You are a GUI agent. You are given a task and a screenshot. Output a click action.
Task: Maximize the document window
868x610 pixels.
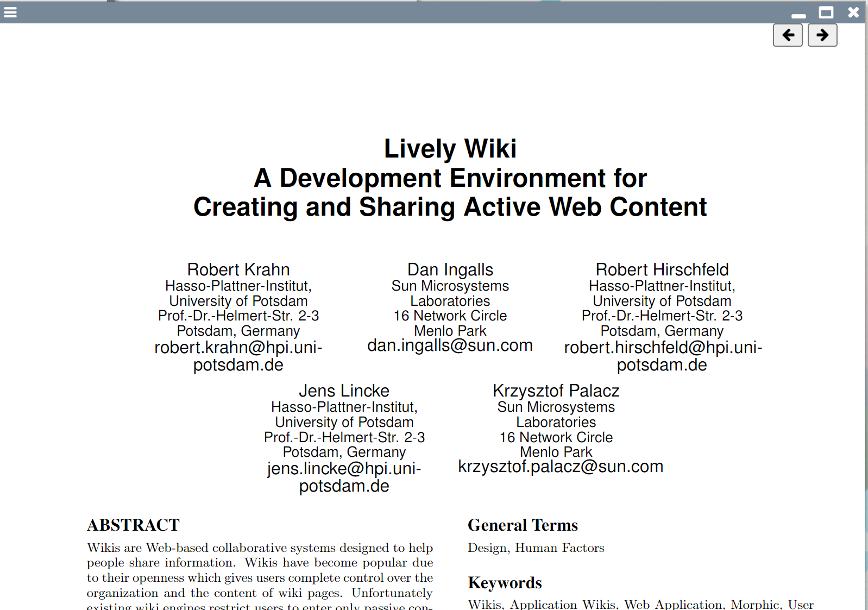(826, 12)
